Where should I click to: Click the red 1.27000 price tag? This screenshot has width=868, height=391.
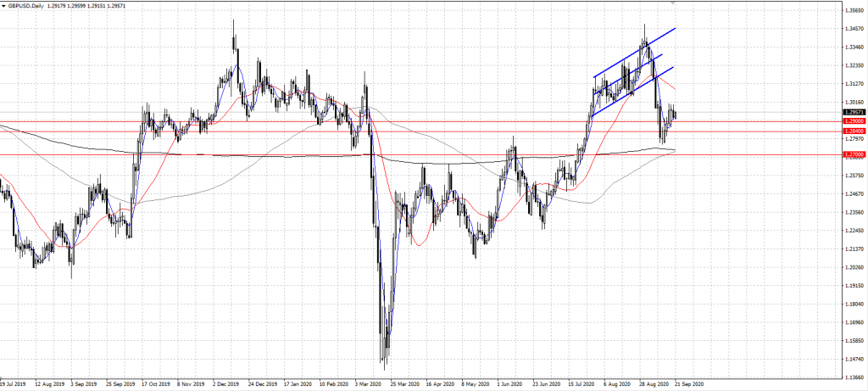click(854, 155)
